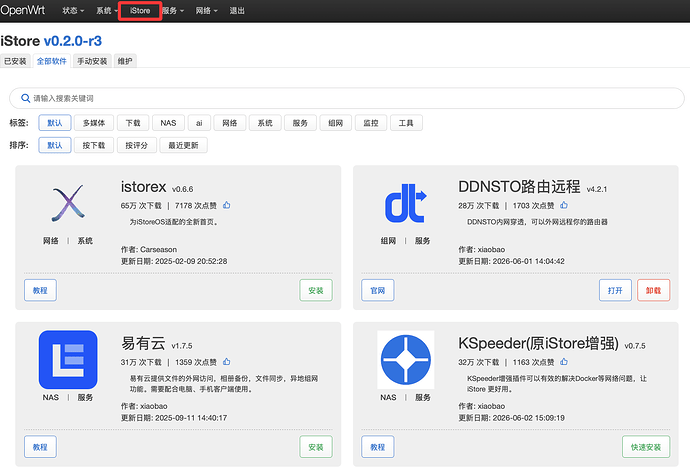Select the 工具 tag filter
Viewport: 690px width, 470px height.
[x=406, y=123]
